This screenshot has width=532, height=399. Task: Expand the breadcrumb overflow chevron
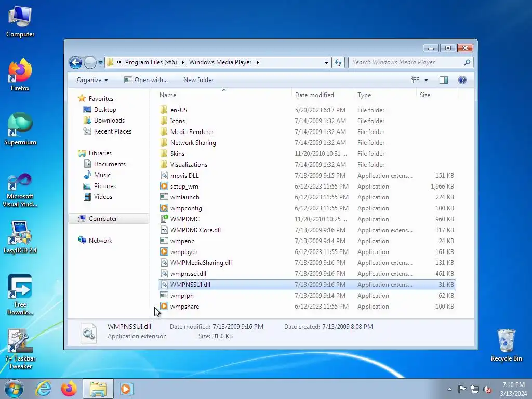[119, 62]
